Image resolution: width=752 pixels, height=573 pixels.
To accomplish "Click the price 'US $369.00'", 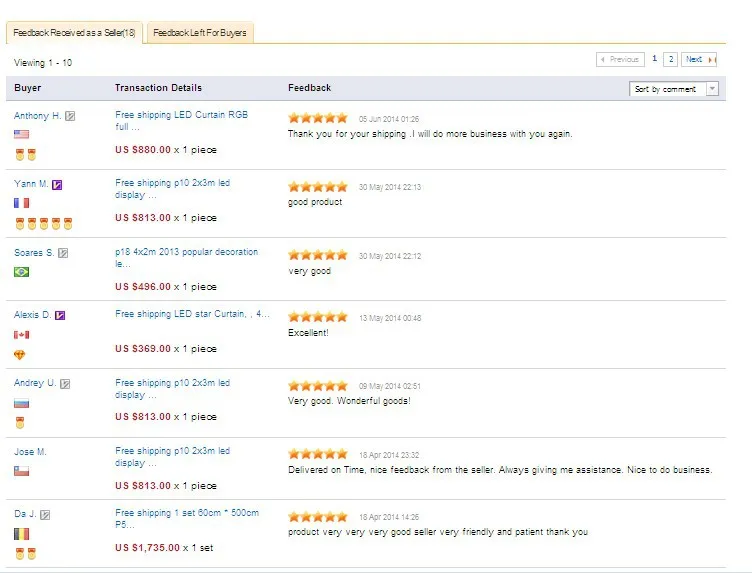I will 143,349.
